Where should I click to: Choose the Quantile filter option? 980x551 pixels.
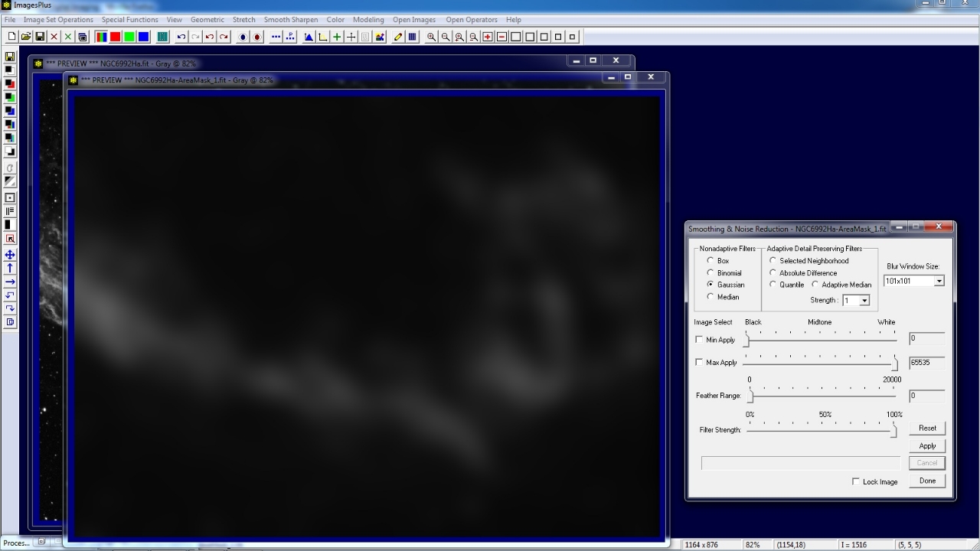pyautogui.click(x=773, y=285)
